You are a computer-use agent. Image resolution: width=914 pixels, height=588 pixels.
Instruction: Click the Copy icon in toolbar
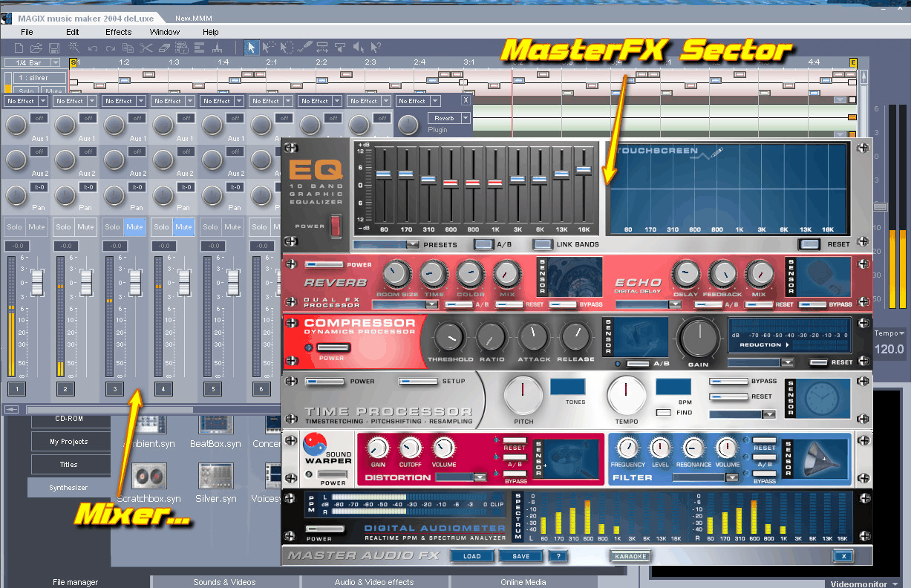click(127, 48)
